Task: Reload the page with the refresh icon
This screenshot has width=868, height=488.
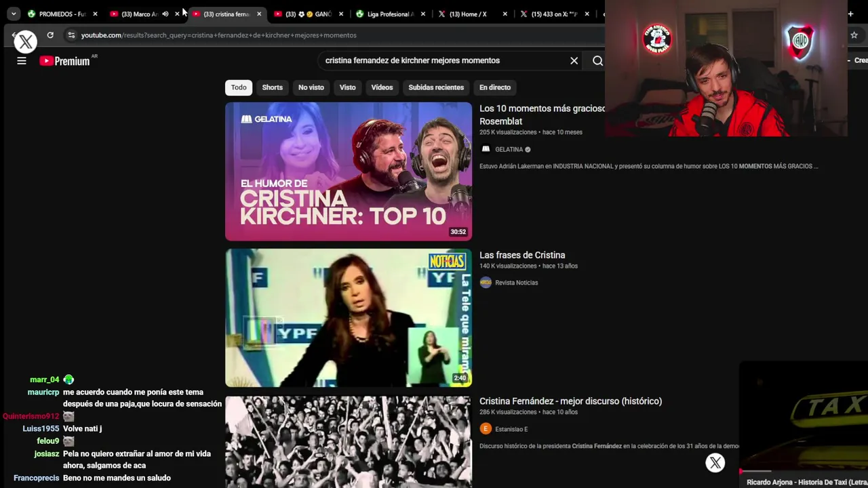Action: click(x=50, y=35)
